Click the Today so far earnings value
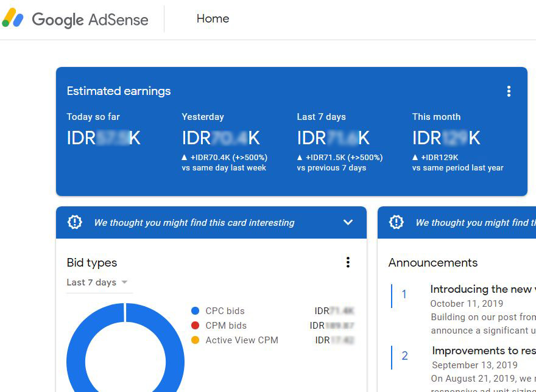The width and height of the screenshot is (536, 392). pyautogui.click(x=104, y=138)
